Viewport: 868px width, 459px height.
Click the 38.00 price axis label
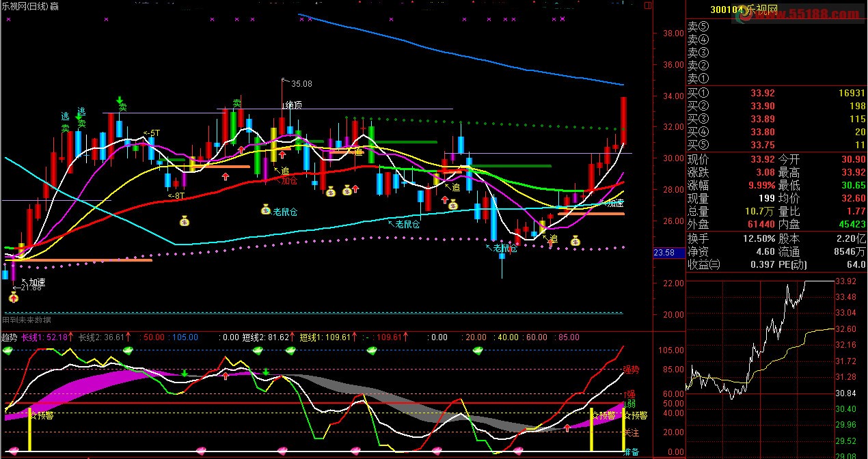pyautogui.click(x=673, y=33)
